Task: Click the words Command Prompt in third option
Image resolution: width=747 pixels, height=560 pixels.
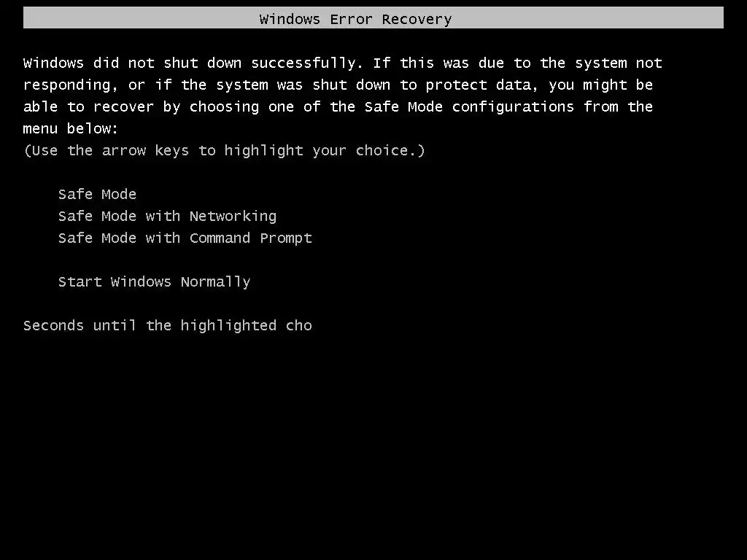Action: [x=251, y=238]
